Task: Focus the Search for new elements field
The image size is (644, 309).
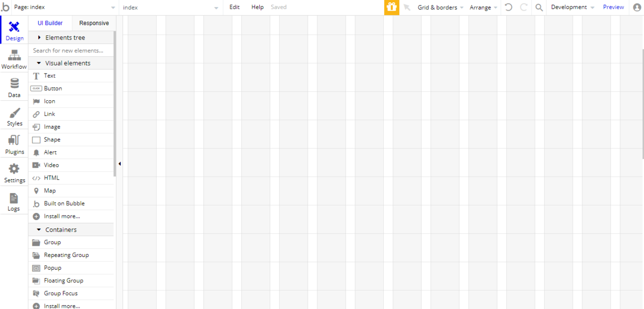Action: point(71,50)
